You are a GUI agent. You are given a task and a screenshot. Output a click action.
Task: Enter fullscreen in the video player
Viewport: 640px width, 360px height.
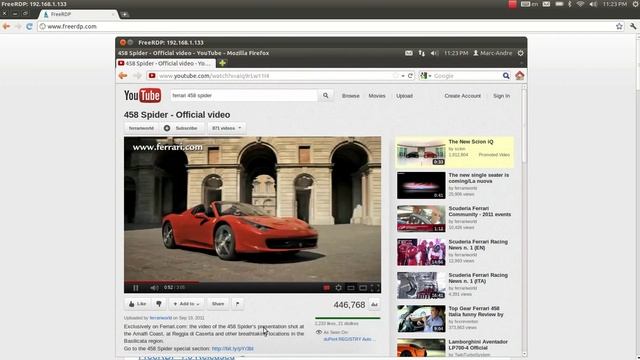[x=375, y=288]
